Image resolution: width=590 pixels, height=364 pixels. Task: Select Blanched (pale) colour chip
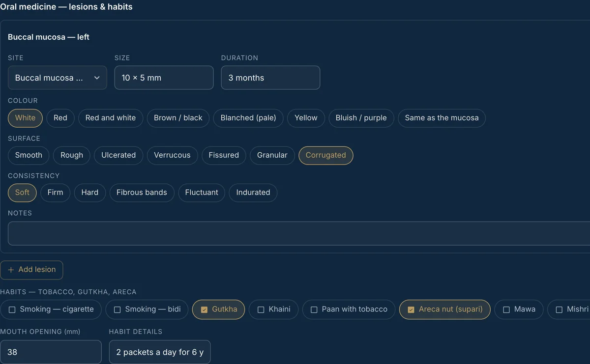(x=248, y=118)
